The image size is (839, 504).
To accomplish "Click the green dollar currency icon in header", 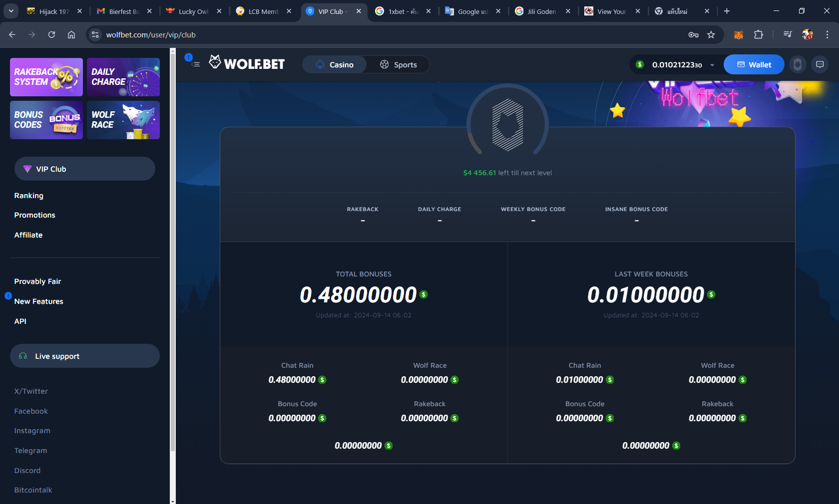I will [x=640, y=64].
